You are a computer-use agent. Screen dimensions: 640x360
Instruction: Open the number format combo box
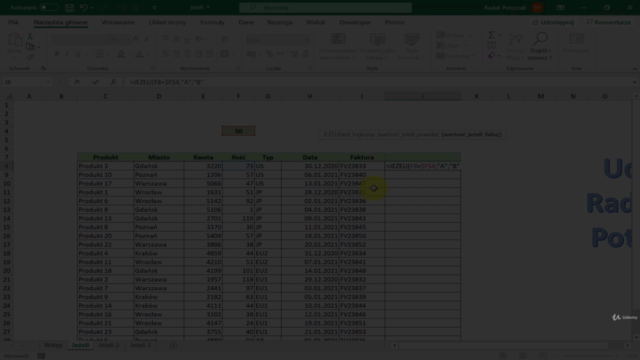[x=277, y=39]
